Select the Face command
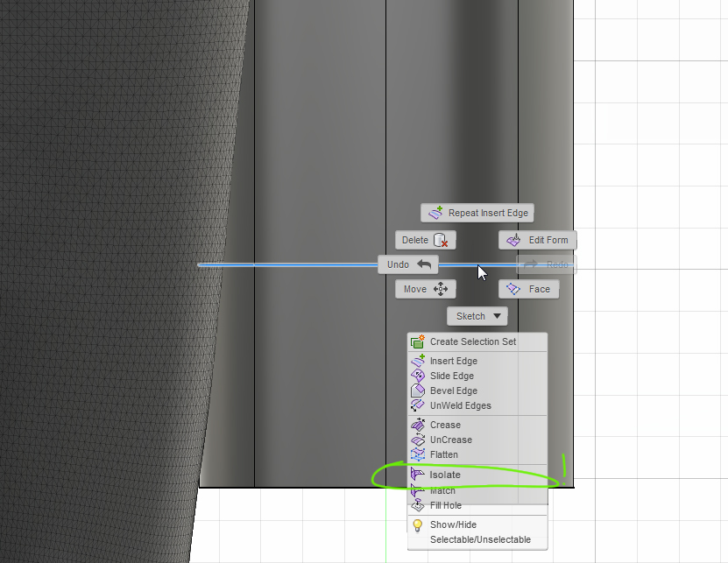This screenshot has height=563, width=728. [528, 288]
